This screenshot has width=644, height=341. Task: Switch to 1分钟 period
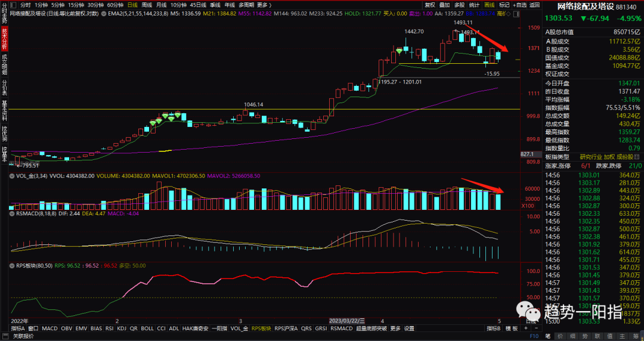(x=41, y=5)
